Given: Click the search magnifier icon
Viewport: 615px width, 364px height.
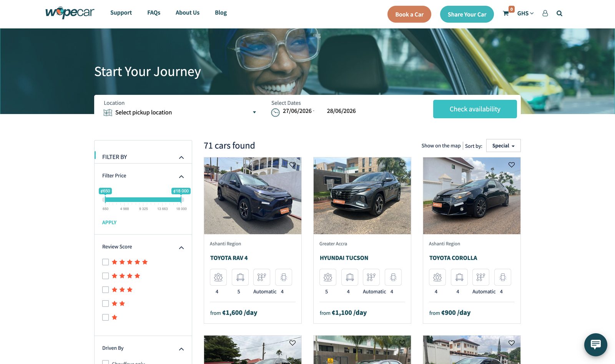Looking at the screenshot, I should click(x=559, y=13).
